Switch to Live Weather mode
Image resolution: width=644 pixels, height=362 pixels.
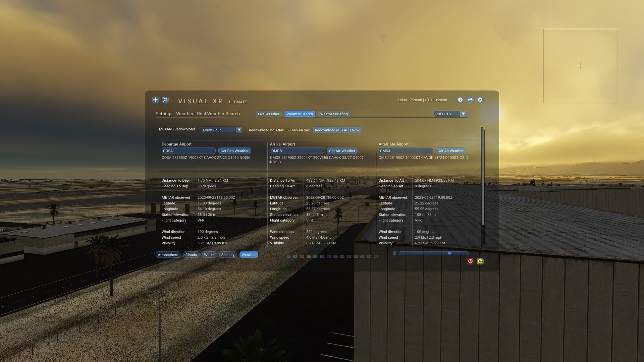(x=268, y=114)
